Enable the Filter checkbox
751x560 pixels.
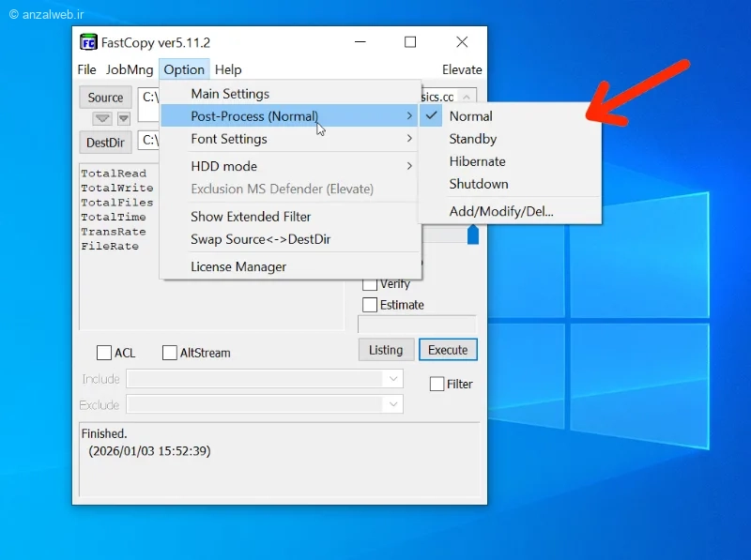tap(437, 384)
